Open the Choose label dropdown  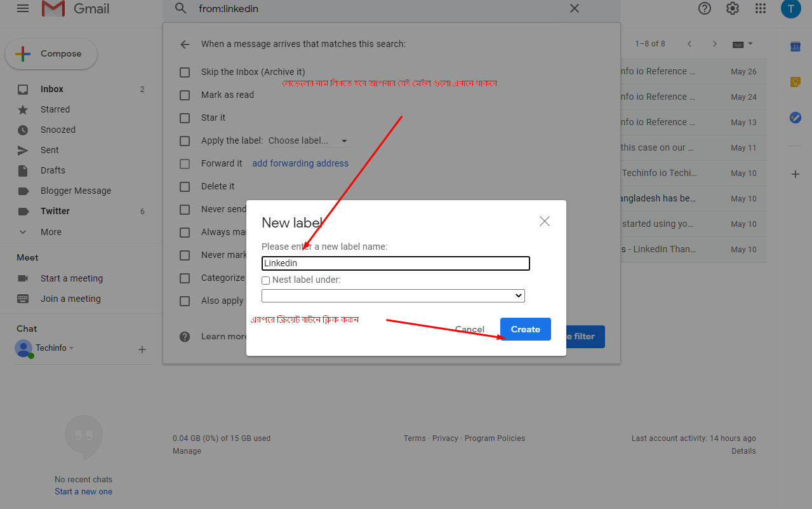point(308,141)
